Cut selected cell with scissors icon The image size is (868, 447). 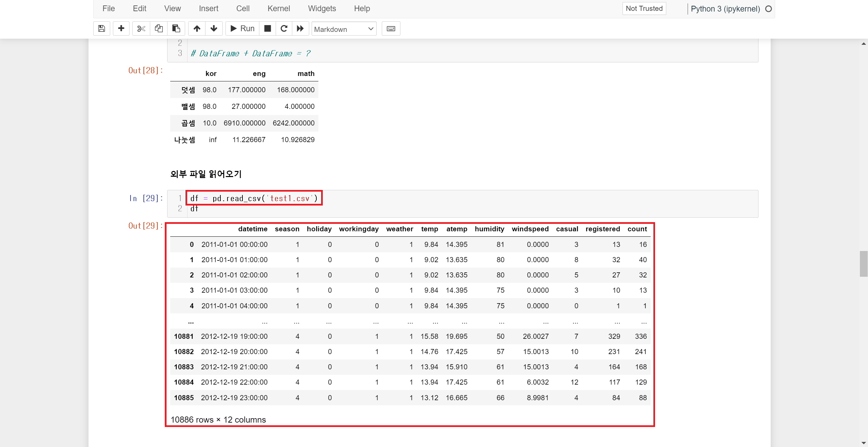[141, 28]
